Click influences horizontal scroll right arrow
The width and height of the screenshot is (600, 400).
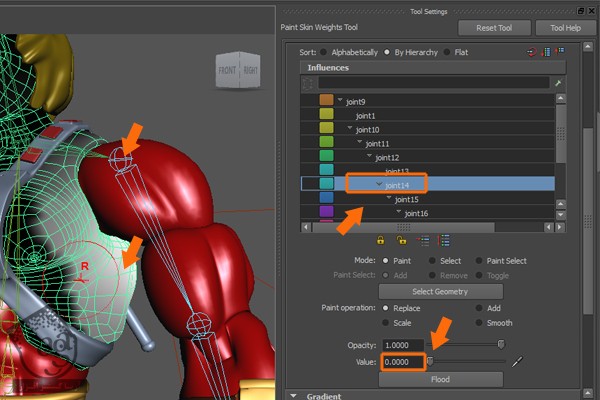(560, 227)
